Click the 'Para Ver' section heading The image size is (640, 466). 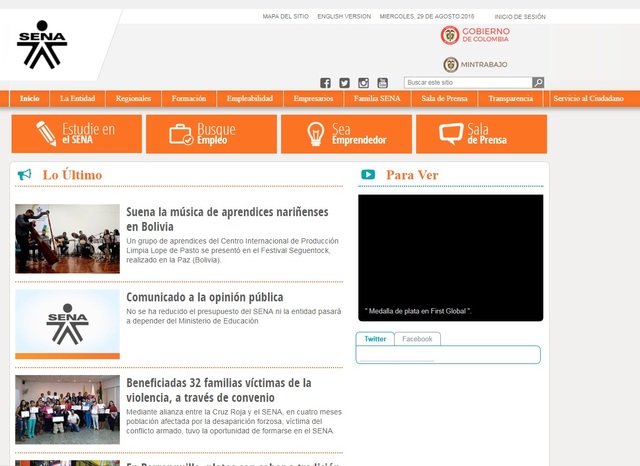[x=412, y=175]
